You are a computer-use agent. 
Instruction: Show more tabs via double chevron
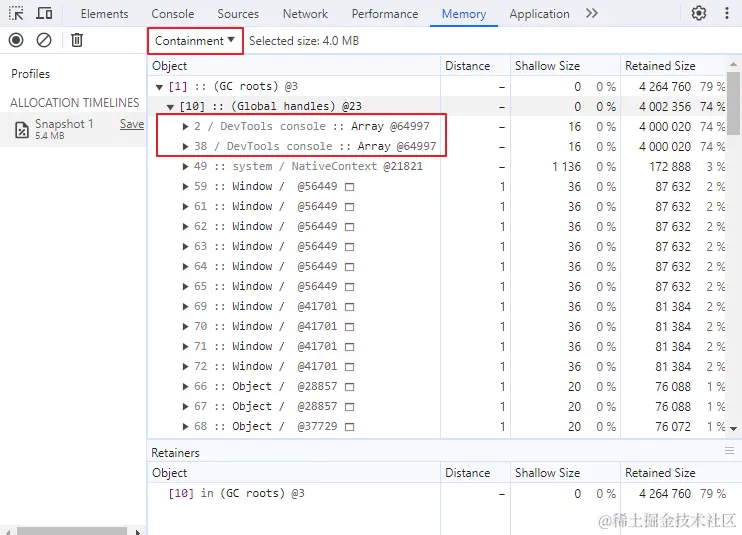(x=592, y=13)
